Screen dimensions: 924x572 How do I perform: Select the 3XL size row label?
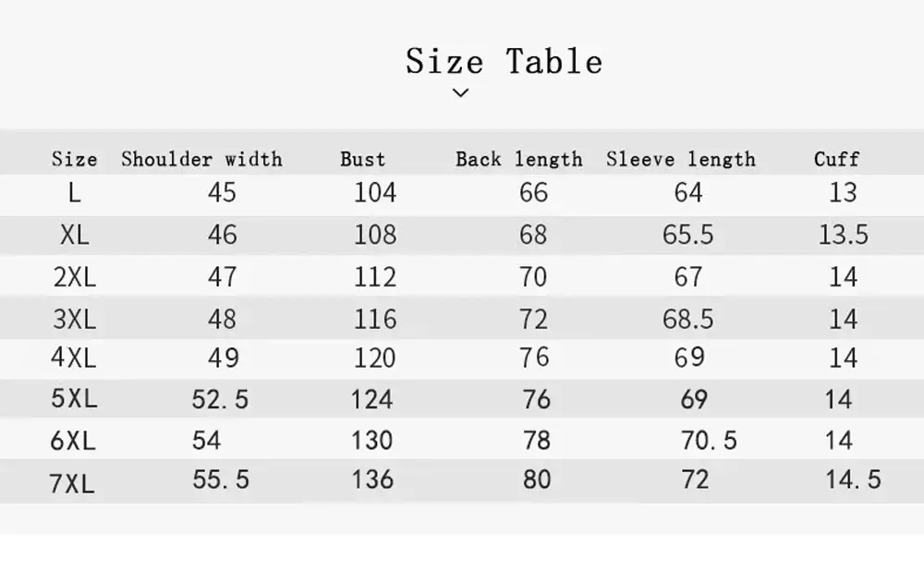pos(74,319)
